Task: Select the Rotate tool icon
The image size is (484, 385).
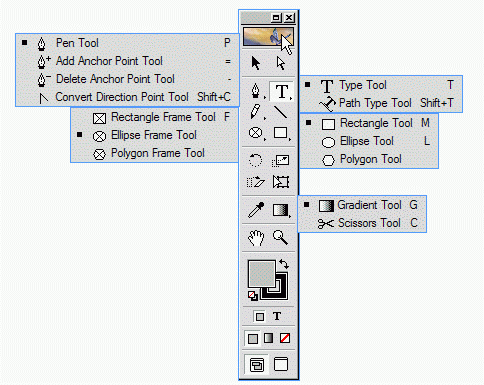Action: [x=256, y=161]
